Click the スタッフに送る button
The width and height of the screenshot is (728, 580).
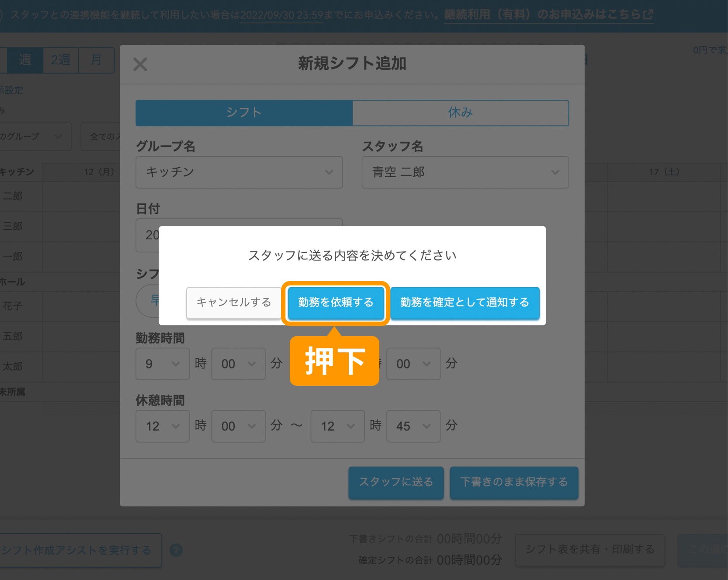(x=396, y=482)
